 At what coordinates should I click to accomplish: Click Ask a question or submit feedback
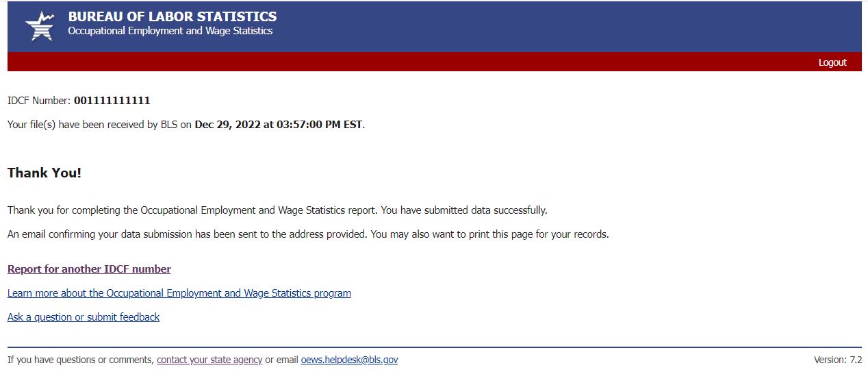pyautogui.click(x=84, y=317)
